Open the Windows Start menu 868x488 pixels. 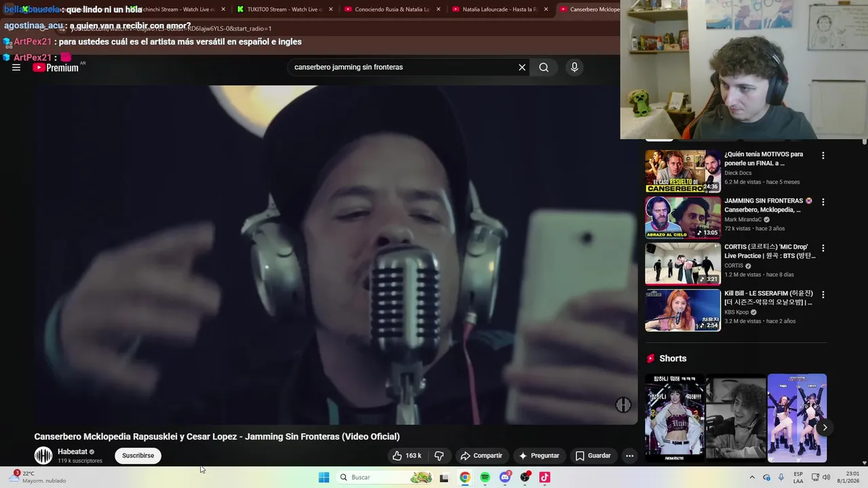324,477
